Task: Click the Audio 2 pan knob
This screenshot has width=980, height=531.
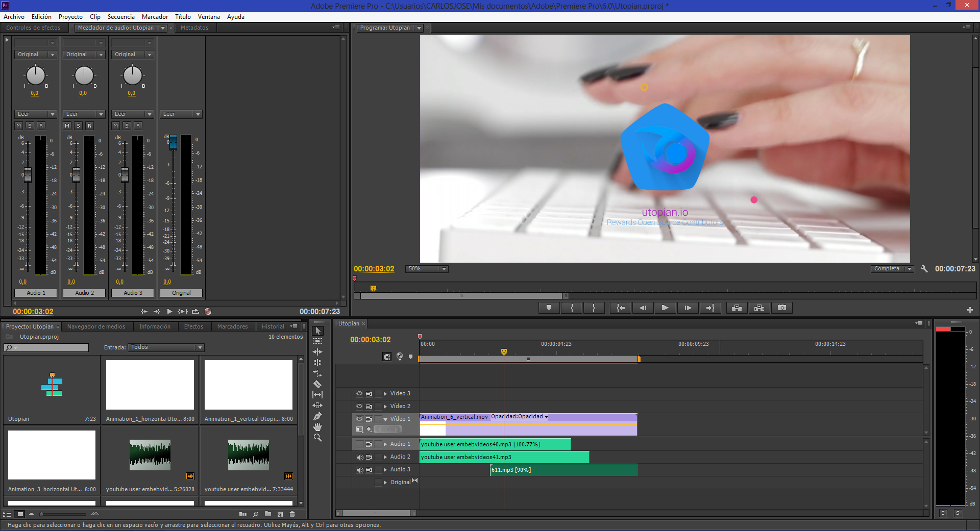Action: pyautogui.click(x=84, y=75)
